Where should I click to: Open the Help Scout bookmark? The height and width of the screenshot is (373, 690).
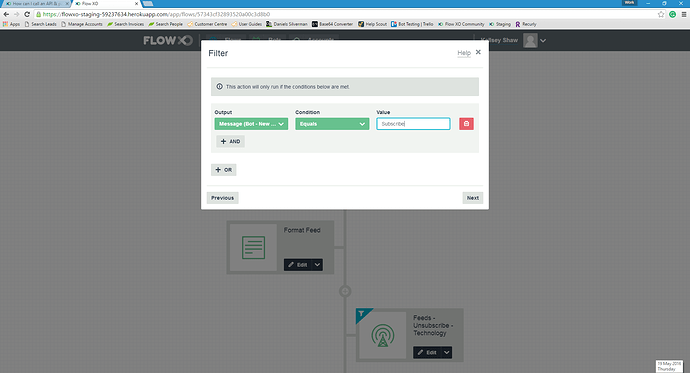coord(372,24)
